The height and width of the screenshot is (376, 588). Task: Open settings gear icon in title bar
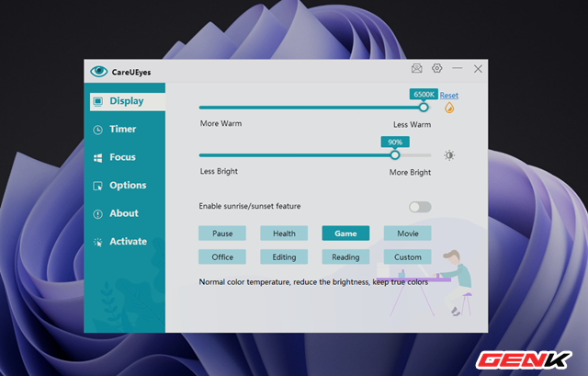[x=437, y=68]
